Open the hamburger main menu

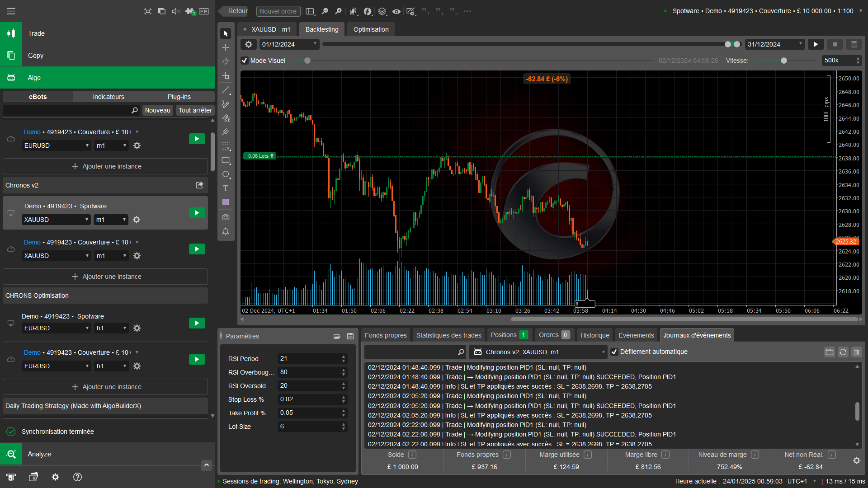11,11
